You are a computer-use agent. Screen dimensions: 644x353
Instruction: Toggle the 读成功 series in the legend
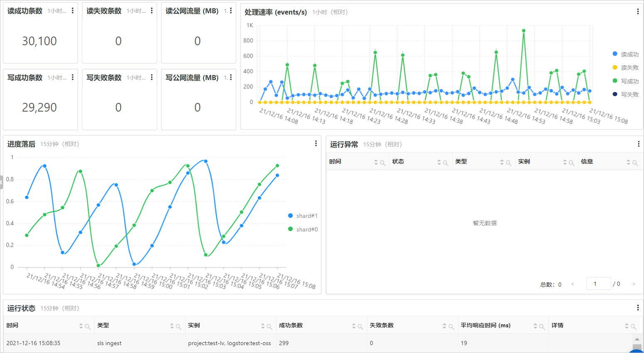tap(625, 54)
